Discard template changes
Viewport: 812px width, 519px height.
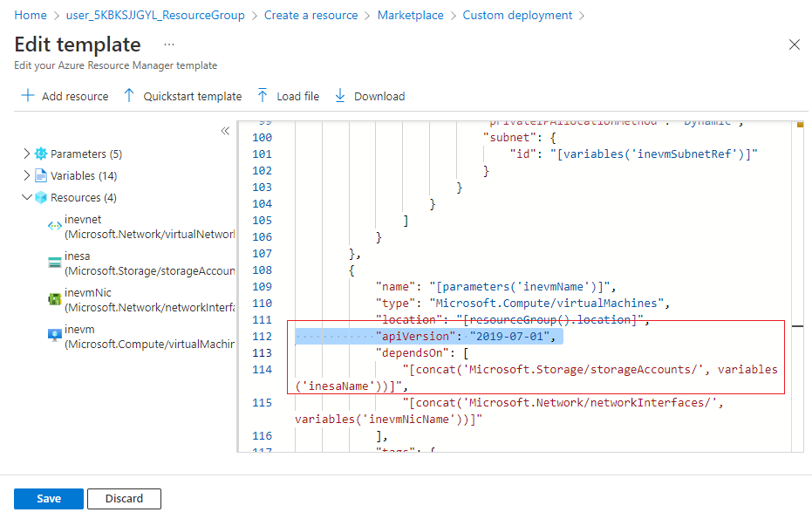[x=124, y=498]
